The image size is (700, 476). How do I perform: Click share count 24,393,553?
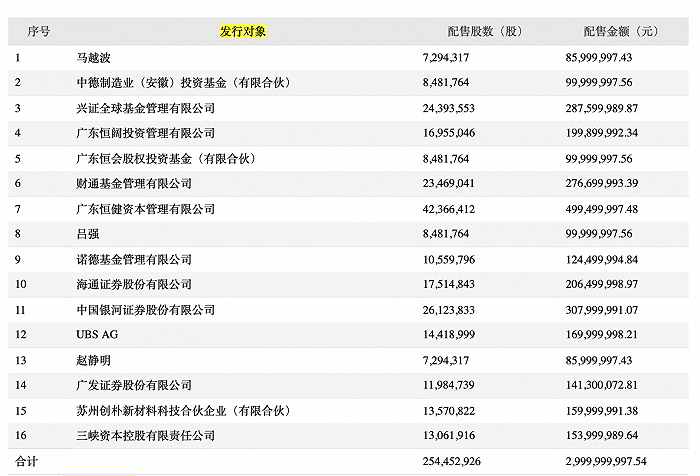[x=449, y=108]
